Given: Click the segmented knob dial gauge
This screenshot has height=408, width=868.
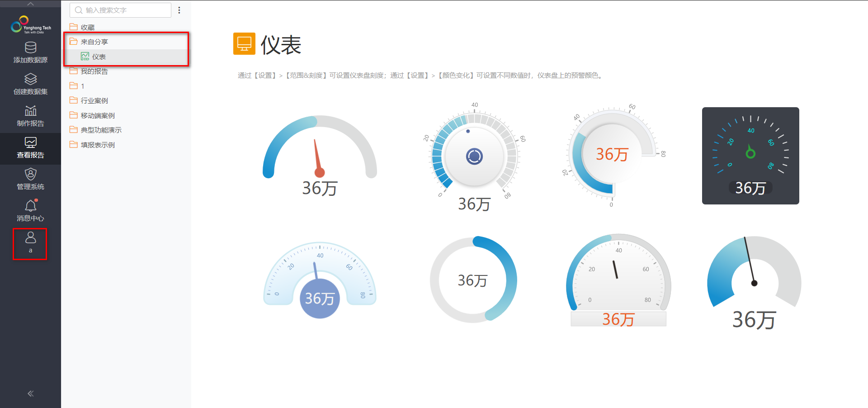Looking at the screenshot, I should pyautogui.click(x=474, y=157).
